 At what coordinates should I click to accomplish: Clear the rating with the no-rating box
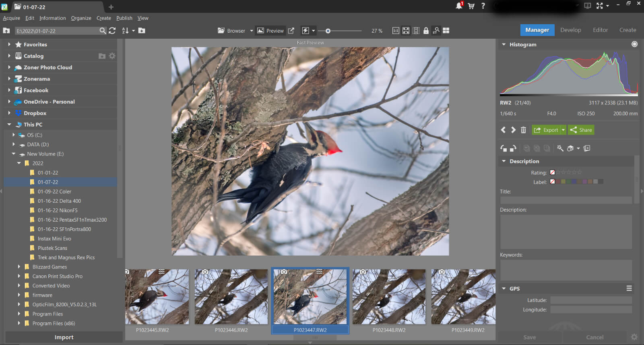click(x=552, y=172)
